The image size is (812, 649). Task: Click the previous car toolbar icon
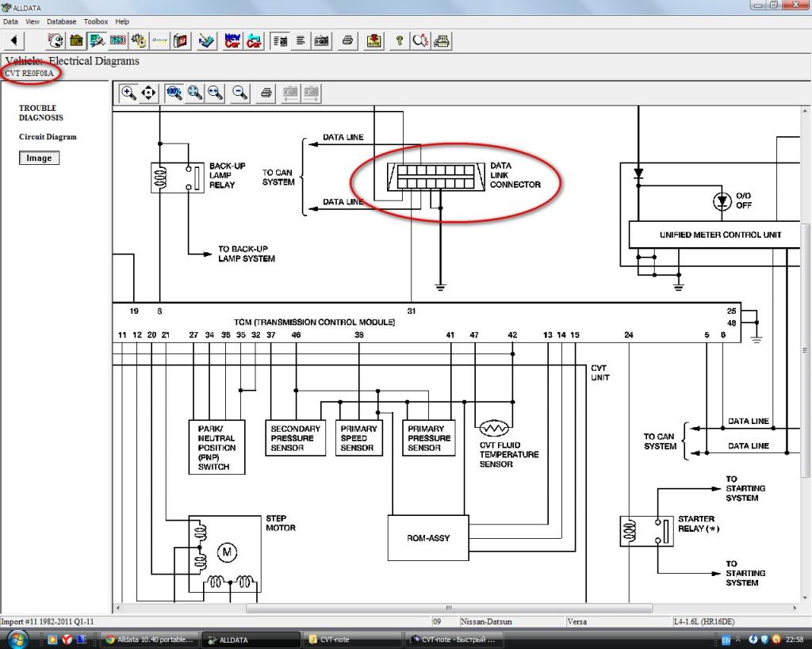254,40
